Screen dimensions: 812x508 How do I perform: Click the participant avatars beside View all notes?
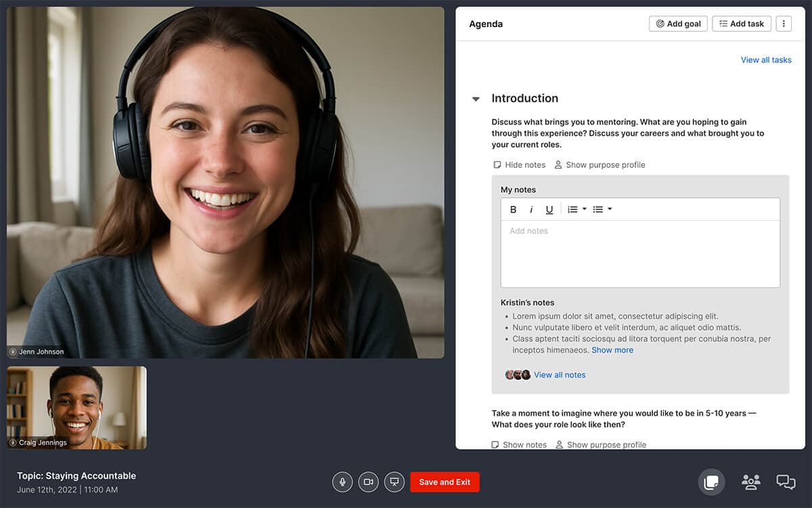[x=518, y=375]
